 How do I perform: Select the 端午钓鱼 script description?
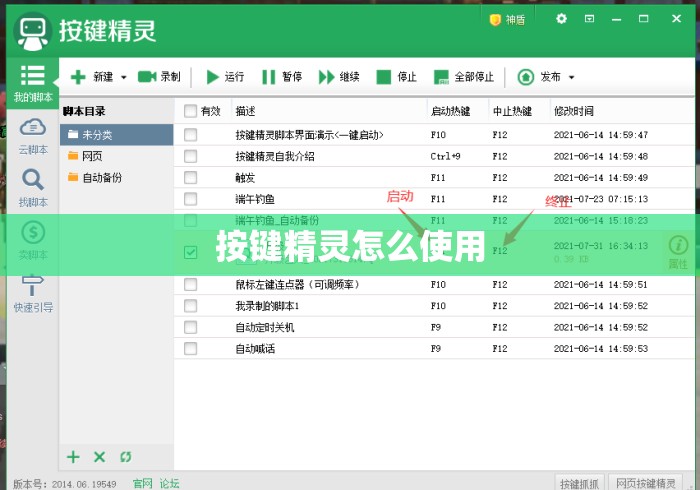pyautogui.click(x=255, y=199)
